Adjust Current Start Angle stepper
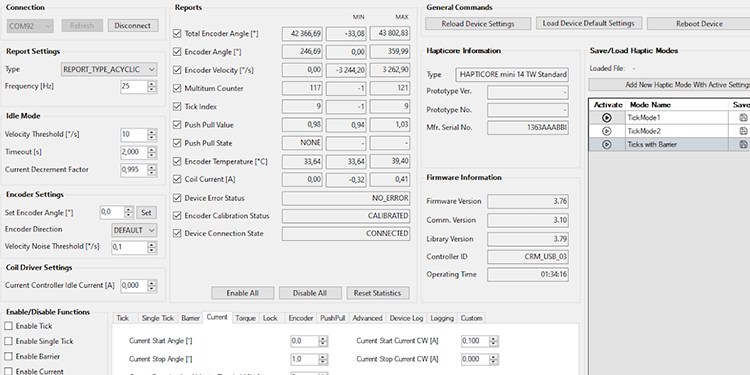750x375 pixels. (x=323, y=341)
